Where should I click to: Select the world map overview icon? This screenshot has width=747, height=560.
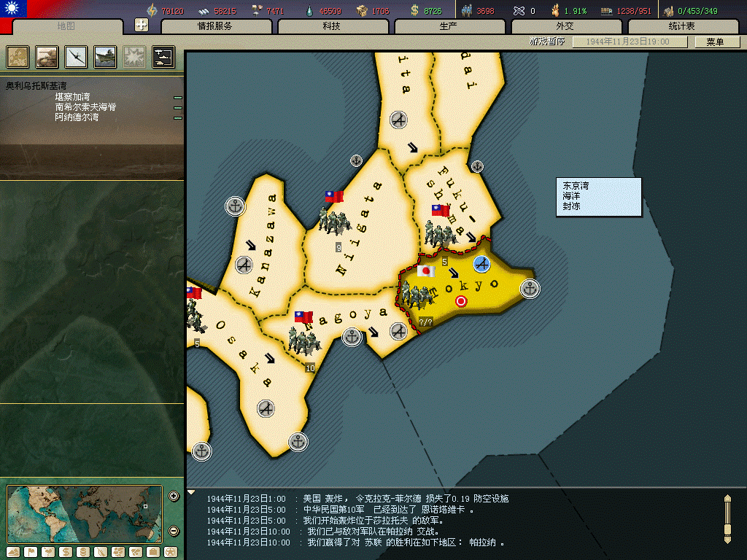pos(18,57)
